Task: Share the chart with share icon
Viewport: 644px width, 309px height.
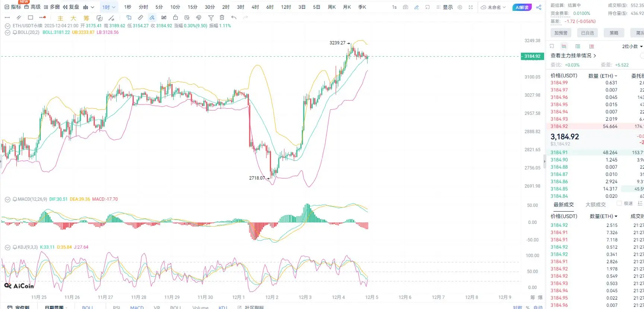Action: pos(539,7)
